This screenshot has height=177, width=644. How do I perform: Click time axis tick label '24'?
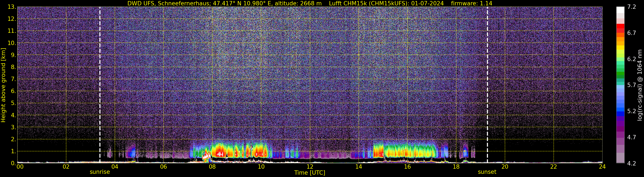pyautogui.click(x=602, y=167)
